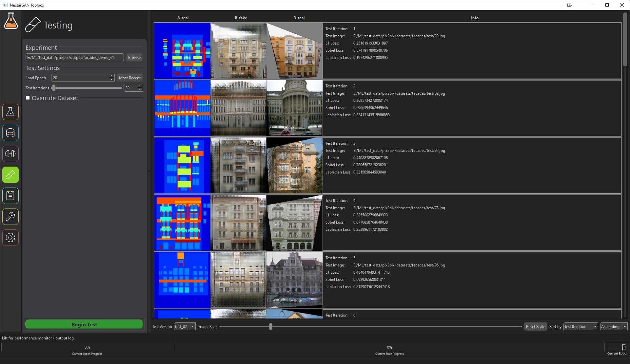Select the Testing test tube icon
Viewport: 630px width, 364px height.
click(x=10, y=175)
